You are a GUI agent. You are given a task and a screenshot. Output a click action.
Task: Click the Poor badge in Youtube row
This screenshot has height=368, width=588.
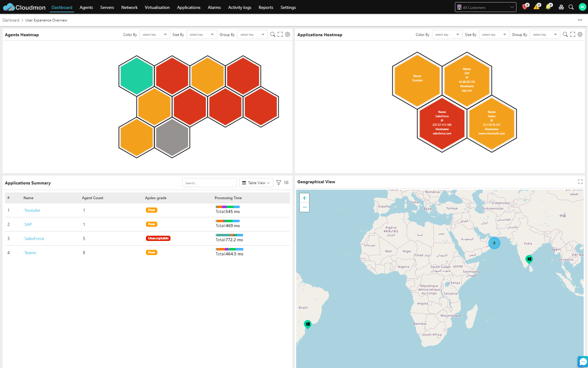(151, 210)
